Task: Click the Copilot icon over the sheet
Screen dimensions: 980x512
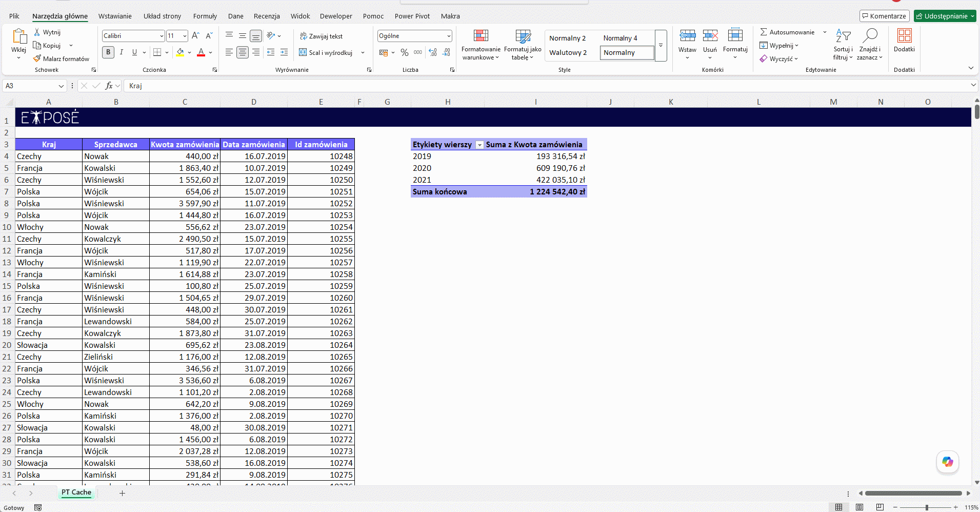Action: coord(947,462)
